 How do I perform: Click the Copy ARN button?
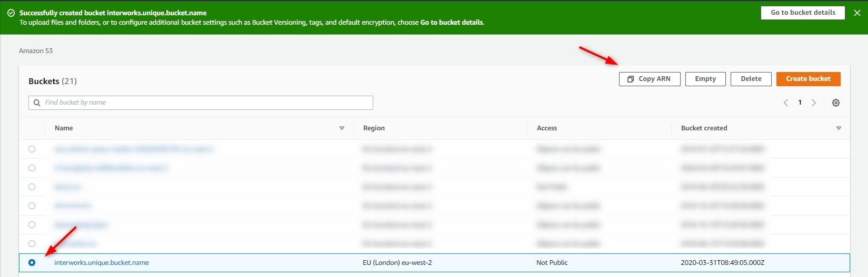(x=650, y=79)
